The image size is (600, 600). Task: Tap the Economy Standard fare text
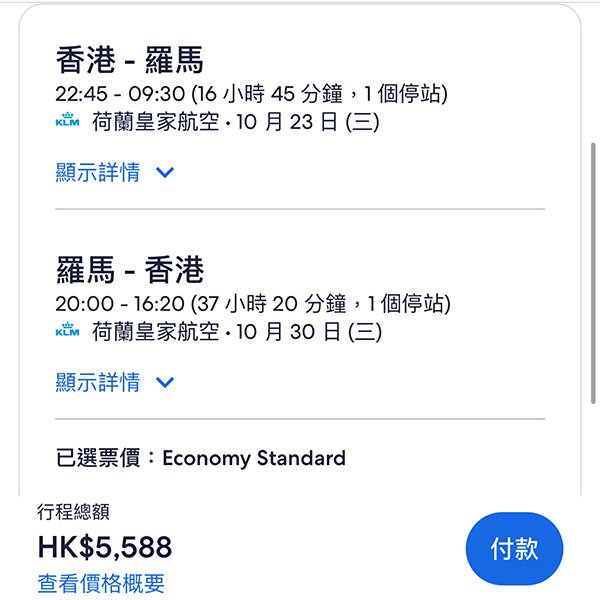tap(254, 459)
